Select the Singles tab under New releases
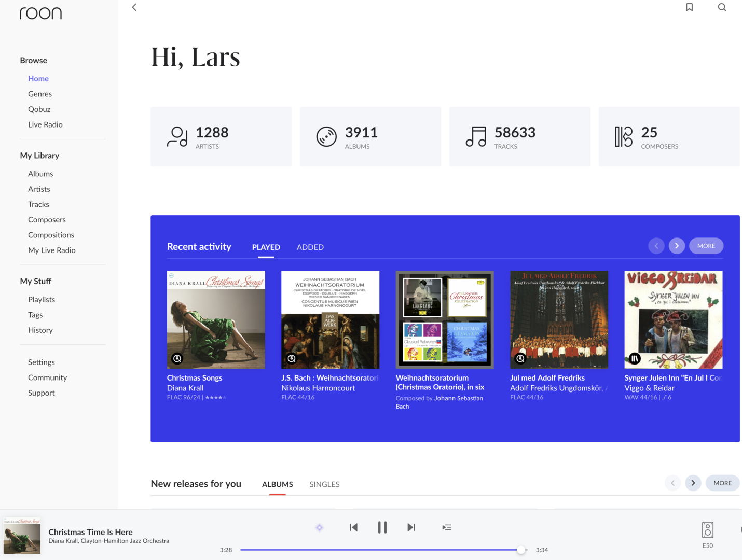Screen dimensions: 742x560 (x=325, y=484)
